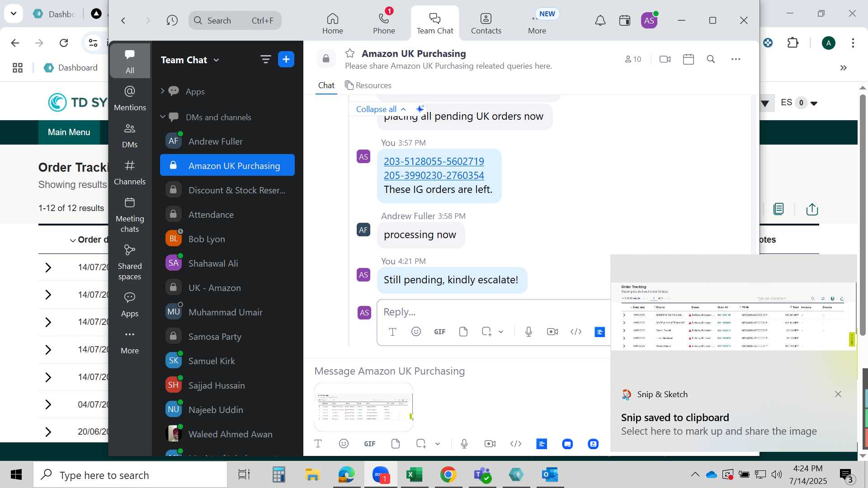This screenshot has width=868, height=488.
Task: Expand the Apps section in sidebar
Action: (162, 91)
